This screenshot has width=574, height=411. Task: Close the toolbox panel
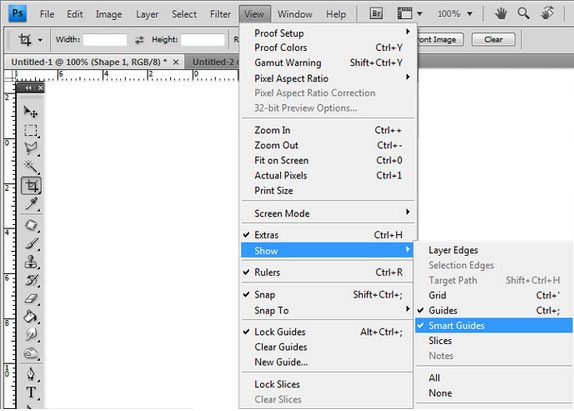click(x=40, y=88)
